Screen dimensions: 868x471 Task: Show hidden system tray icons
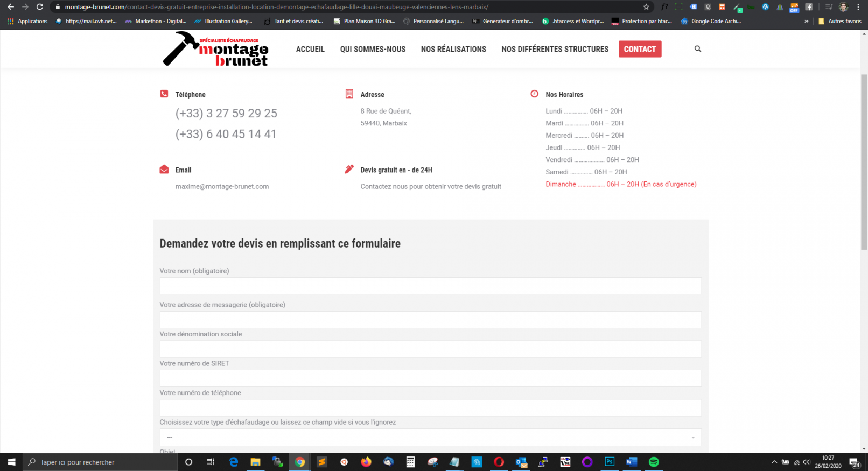coord(774,462)
